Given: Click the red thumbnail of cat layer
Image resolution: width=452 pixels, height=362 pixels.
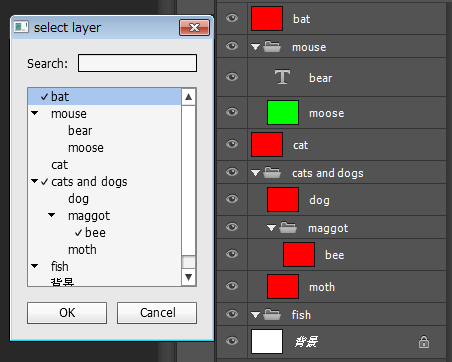Looking at the screenshot, I should point(267,144).
